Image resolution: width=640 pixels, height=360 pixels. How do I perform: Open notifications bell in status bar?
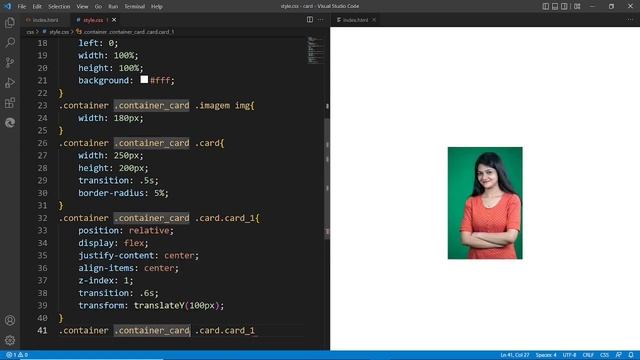(631, 355)
